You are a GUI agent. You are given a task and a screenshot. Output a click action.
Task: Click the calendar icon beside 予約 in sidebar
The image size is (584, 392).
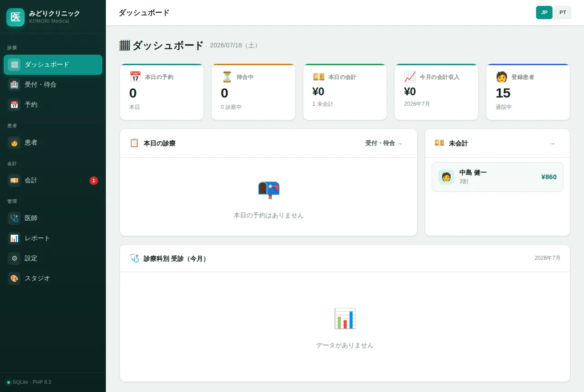14,105
